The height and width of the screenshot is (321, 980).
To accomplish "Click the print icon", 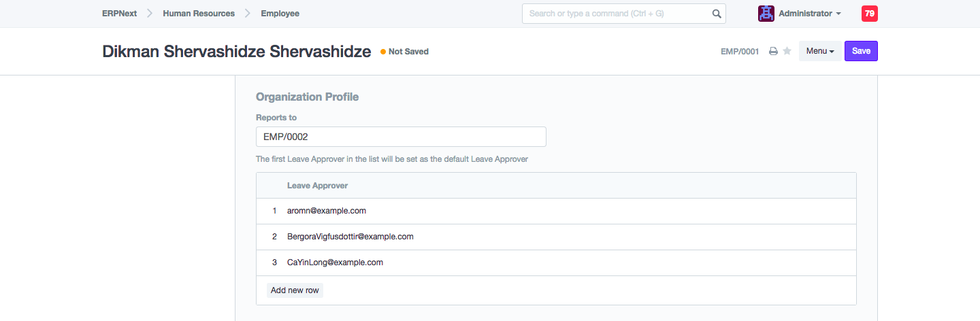I will (x=773, y=51).
